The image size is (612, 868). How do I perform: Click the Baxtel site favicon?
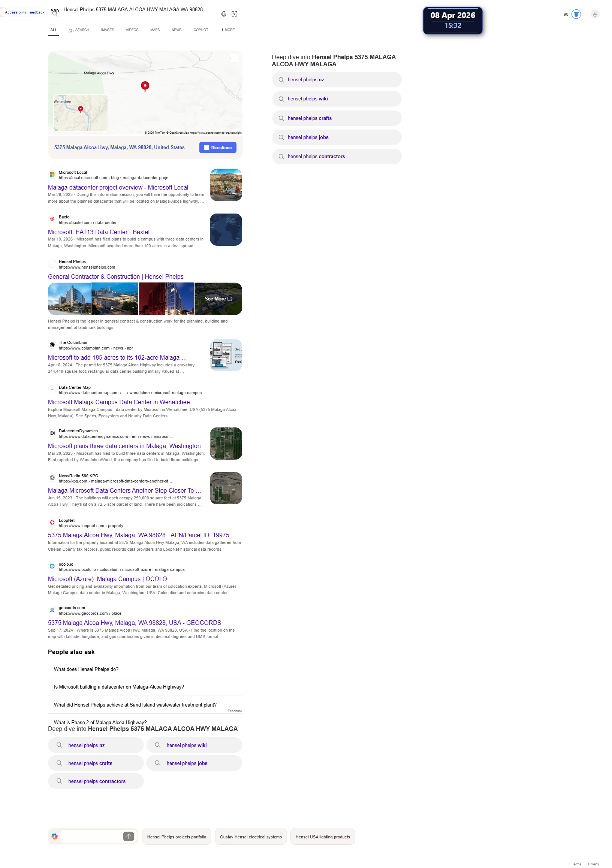click(x=52, y=219)
